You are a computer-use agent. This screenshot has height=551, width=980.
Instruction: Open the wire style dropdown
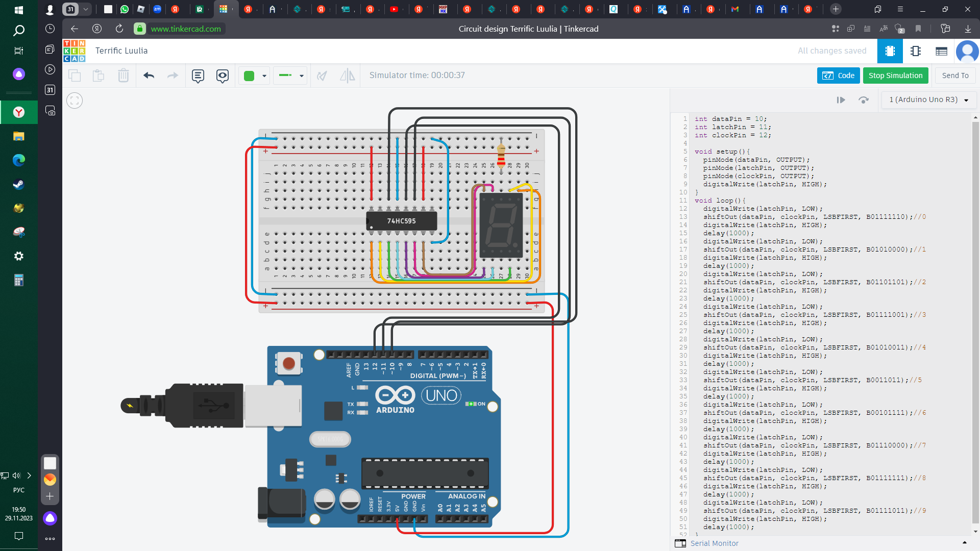tap(301, 75)
